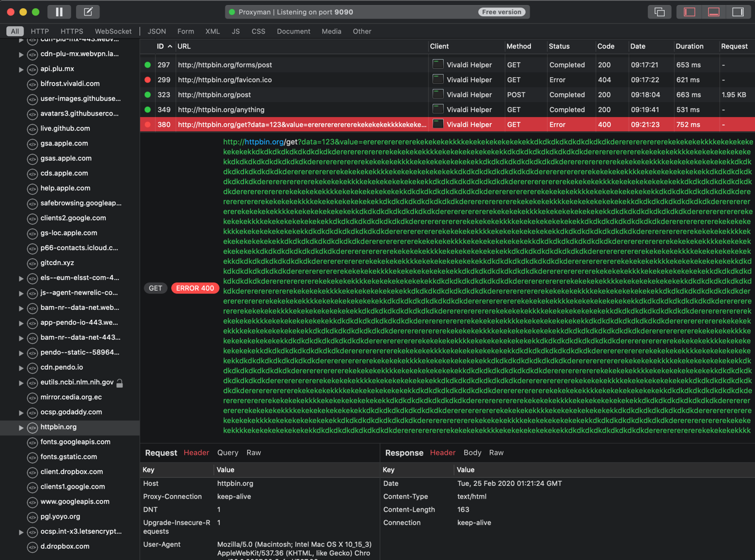Filter by WebSocket traffic
Screen dimensions: 755x560
pyautogui.click(x=113, y=31)
